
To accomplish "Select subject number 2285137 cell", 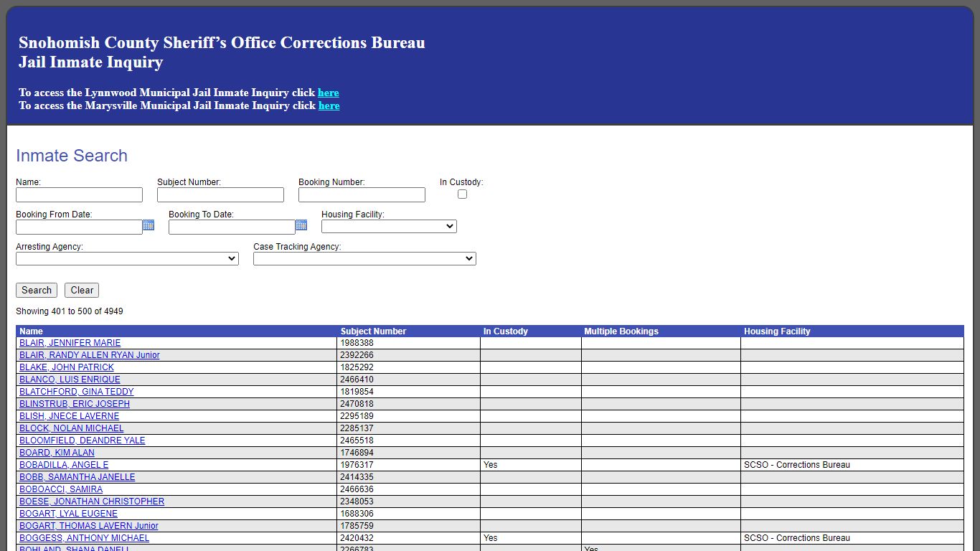I will click(409, 428).
